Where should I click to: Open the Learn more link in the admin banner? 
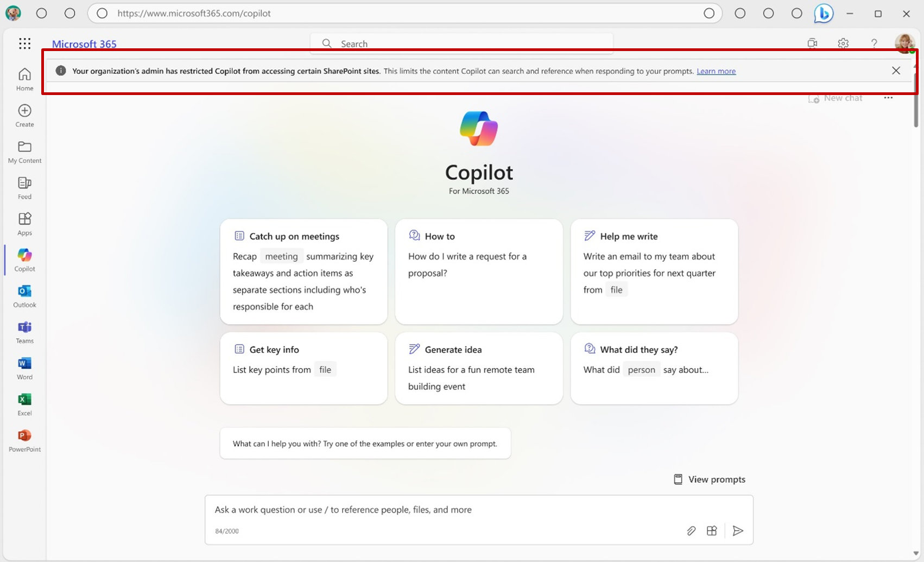[716, 71]
